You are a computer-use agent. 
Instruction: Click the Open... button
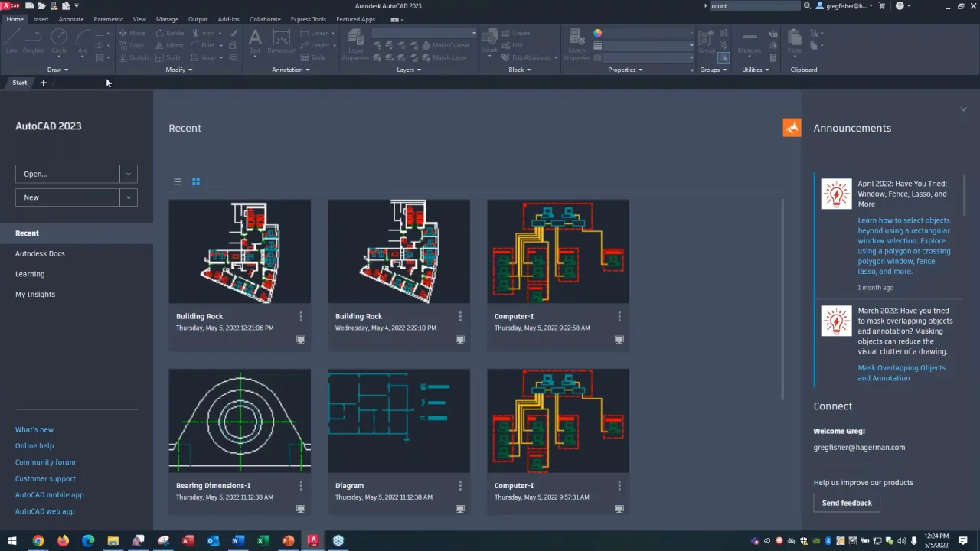point(68,174)
